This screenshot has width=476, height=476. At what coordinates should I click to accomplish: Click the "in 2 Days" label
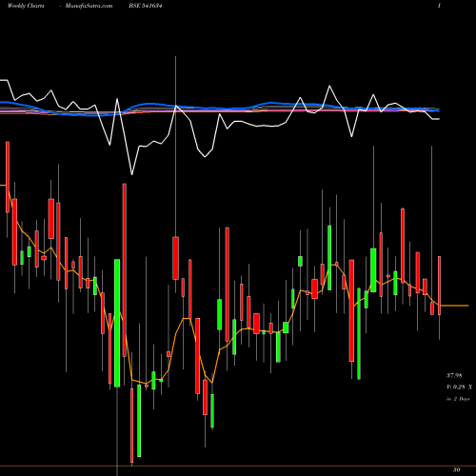458,399
